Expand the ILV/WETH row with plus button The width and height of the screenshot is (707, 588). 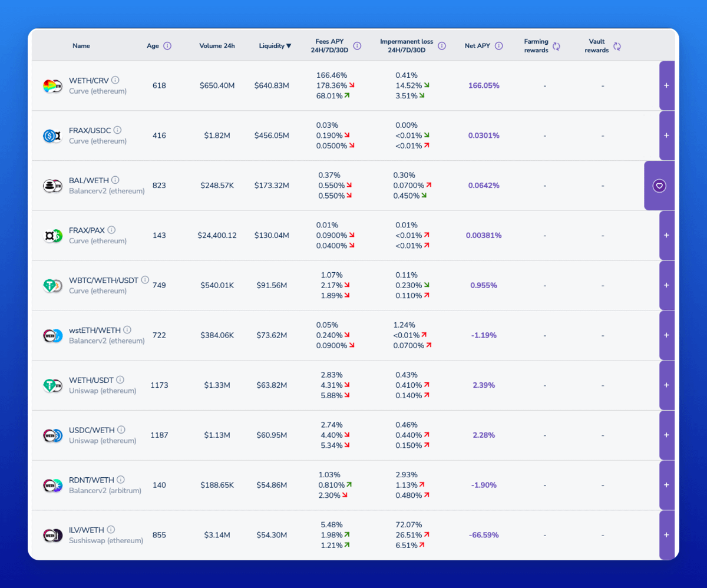666,535
